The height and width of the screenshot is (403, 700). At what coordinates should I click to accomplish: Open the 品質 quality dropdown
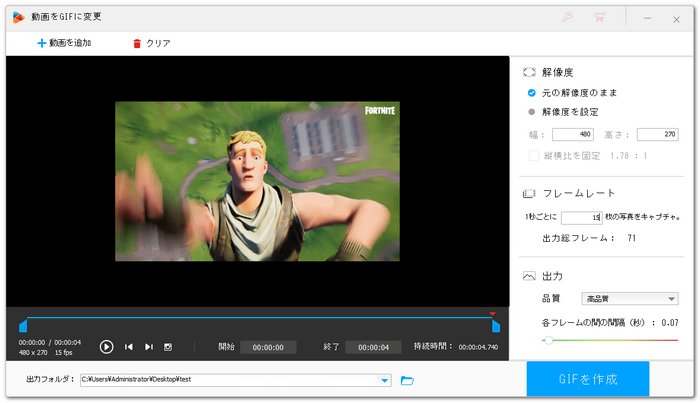click(630, 299)
